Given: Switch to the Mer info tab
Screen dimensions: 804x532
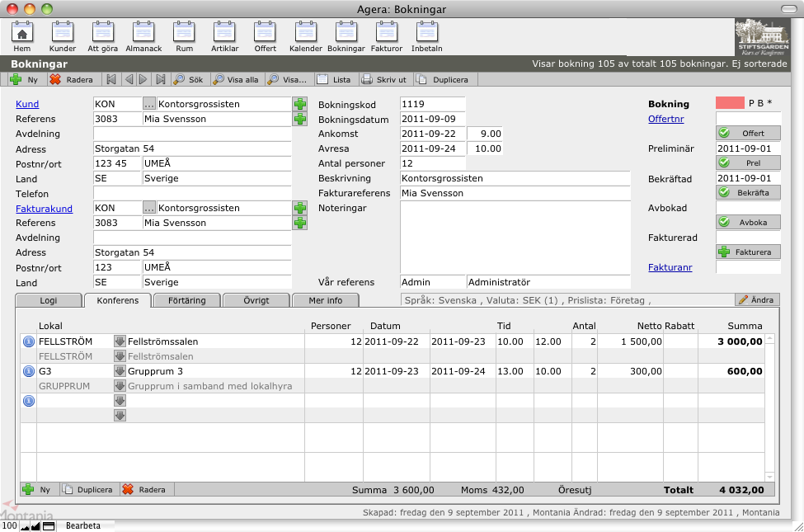Looking at the screenshot, I should (x=326, y=300).
